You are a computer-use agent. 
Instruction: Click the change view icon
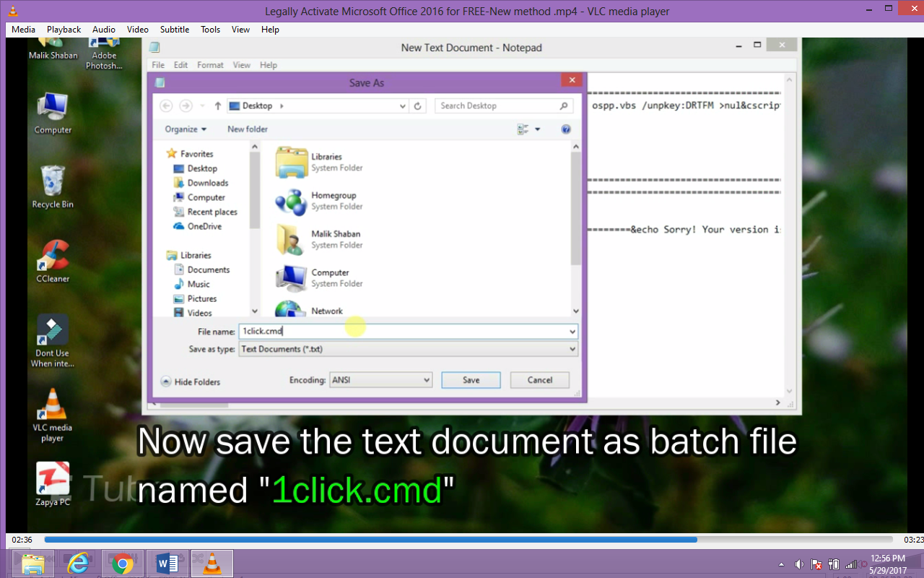point(523,129)
